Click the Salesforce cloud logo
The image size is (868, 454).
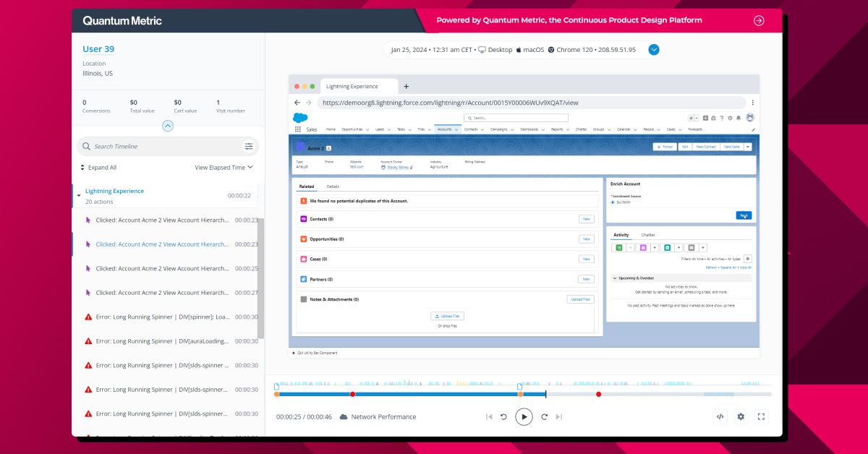300,117
